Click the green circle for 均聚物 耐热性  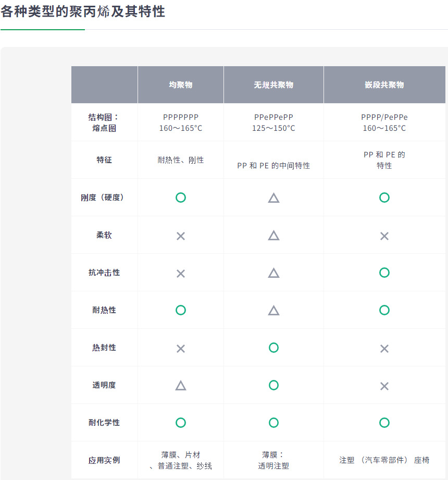181,310
